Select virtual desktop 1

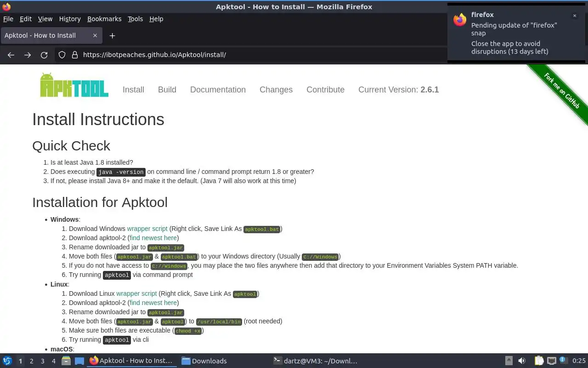[20, 361]
